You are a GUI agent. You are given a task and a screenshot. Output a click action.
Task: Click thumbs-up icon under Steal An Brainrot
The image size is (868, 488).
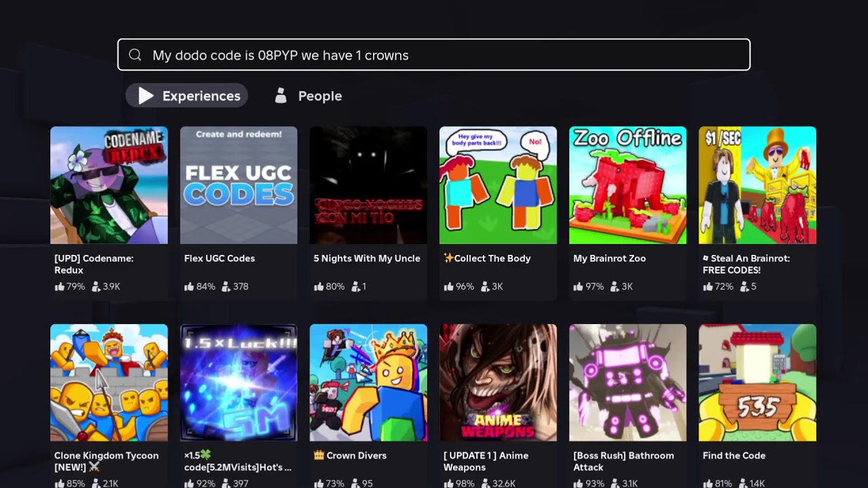pyautogui.click(x=707, y=286)
